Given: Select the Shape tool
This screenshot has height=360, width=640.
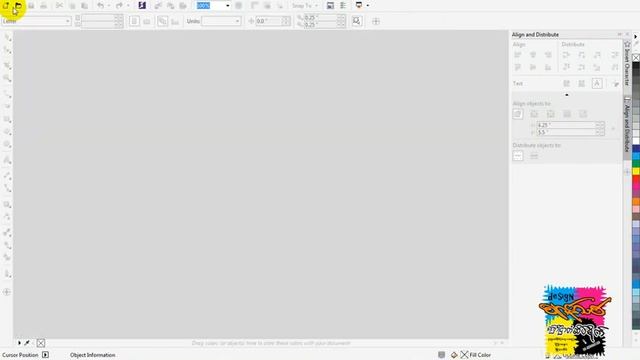Looking at the screenshot, I should coord(7,50).
